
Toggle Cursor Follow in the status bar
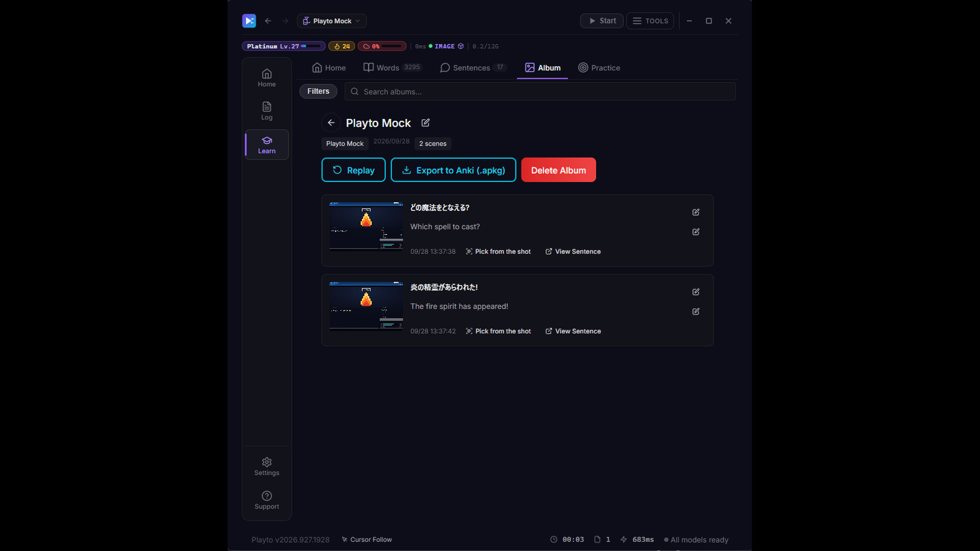click(x=366, y=539)
